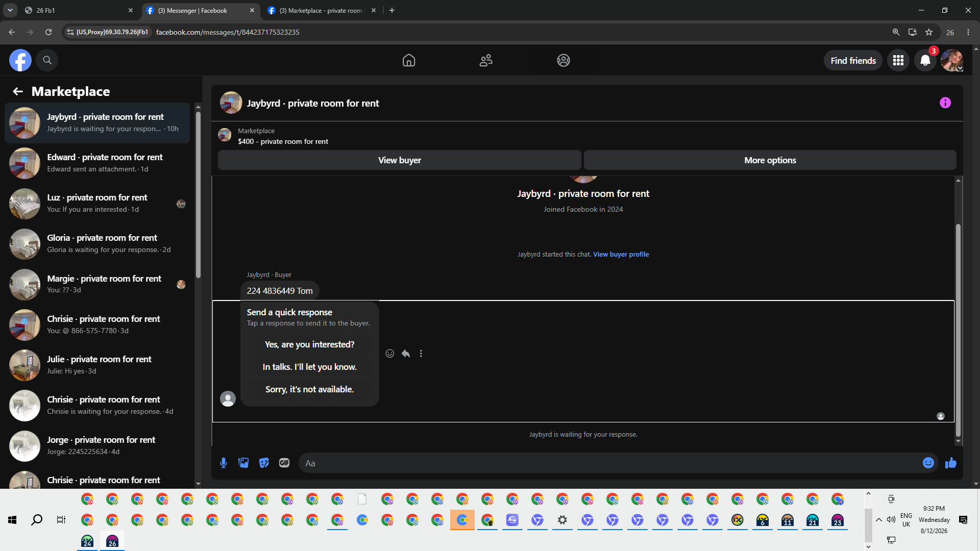Image resolution: width=980 pixels, height=551 pixels.
Task: Open the Windows notification center
Action: point(963,520)
